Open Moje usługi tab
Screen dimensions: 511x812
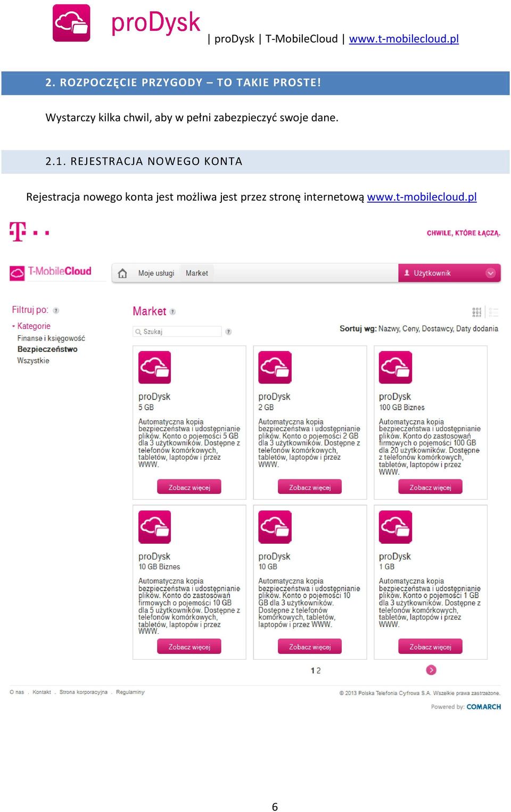coord(156,273)
